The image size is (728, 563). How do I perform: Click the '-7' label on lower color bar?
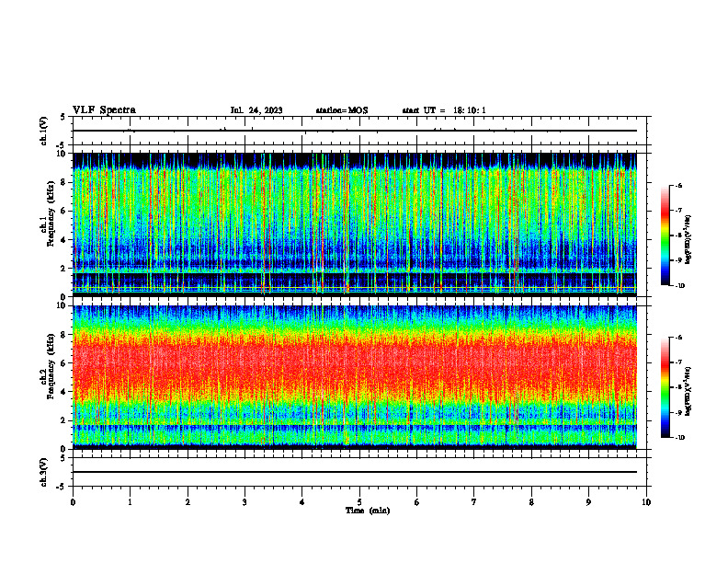coord(678,362)
